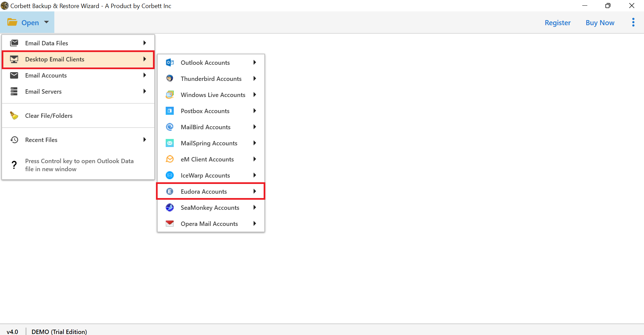The width and height of the screenshot is (644, 335).
Task: Click the DEMO (Trial Edition) status text
Action: click(59, 331)
